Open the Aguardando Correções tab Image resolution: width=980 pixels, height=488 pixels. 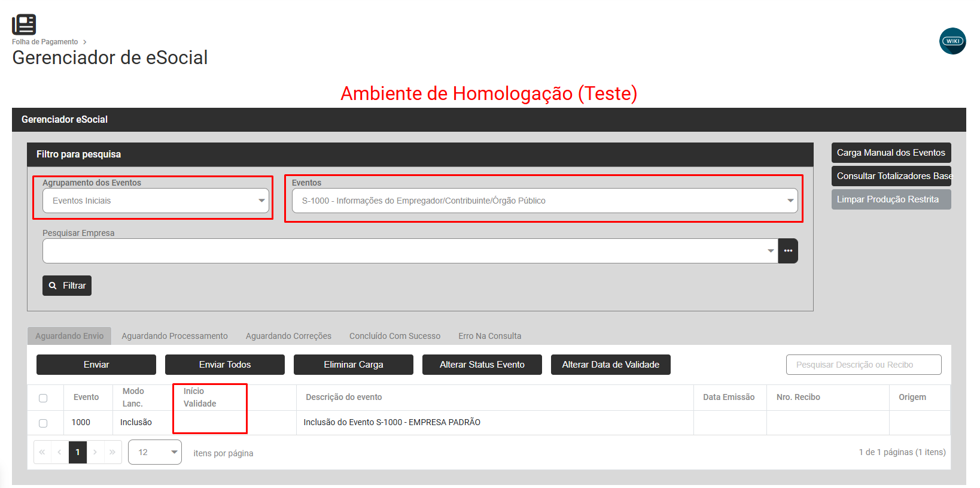pyautogui.click(x=288, y=336)
